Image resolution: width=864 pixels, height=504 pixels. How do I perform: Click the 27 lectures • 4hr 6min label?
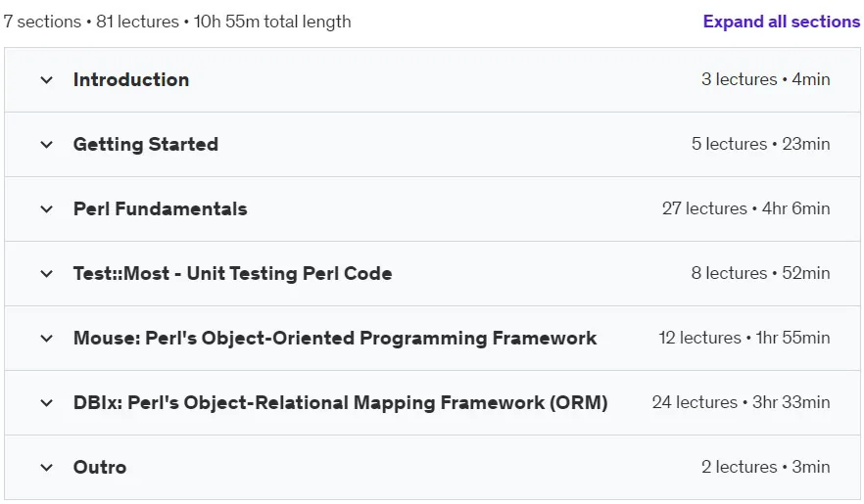point(746,208)
